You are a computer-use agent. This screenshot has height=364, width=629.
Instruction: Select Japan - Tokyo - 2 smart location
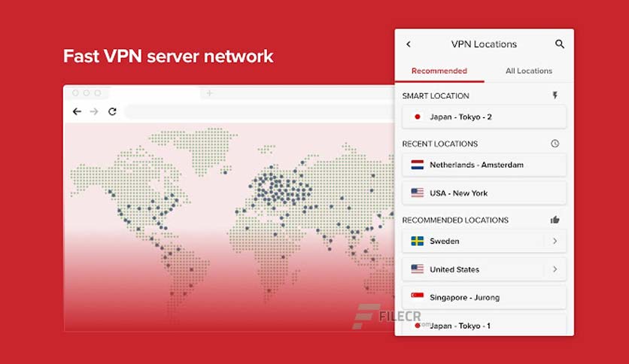point(485,117)
